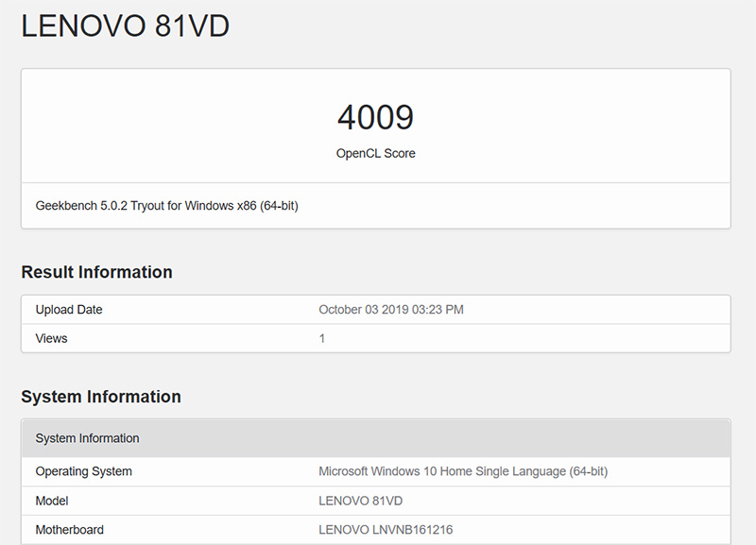Click the OpenCL Score label

375,153
